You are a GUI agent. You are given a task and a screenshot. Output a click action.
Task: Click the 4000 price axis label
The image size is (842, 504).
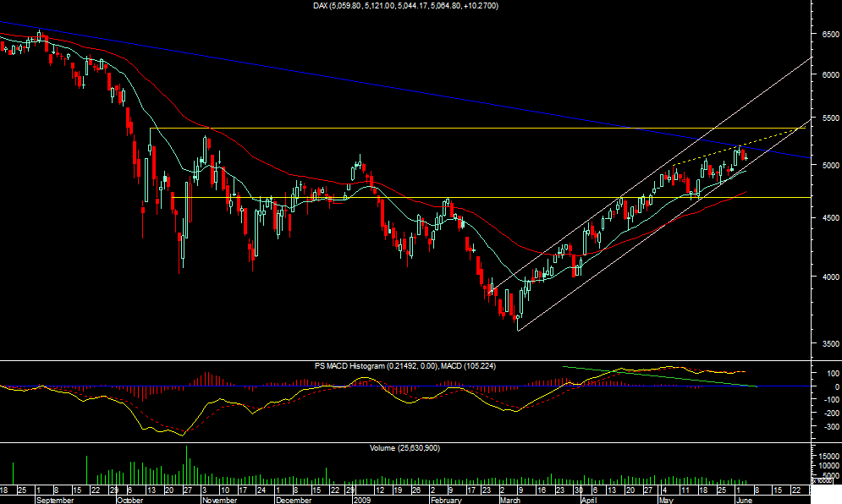(x=830, y=277)
